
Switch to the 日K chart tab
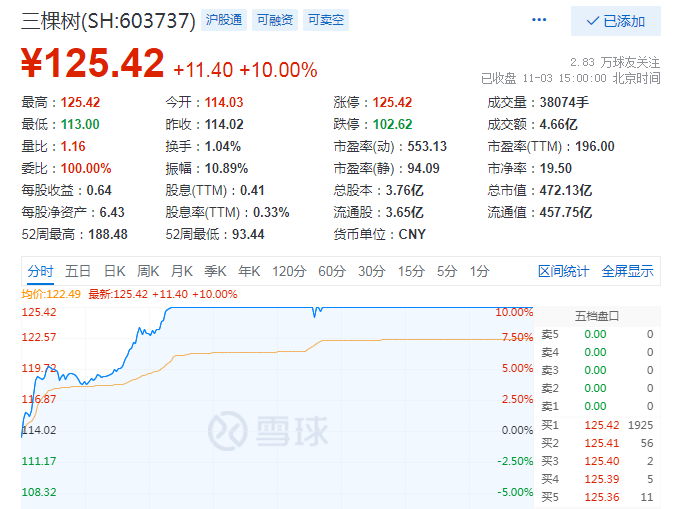tap(114, 271)
